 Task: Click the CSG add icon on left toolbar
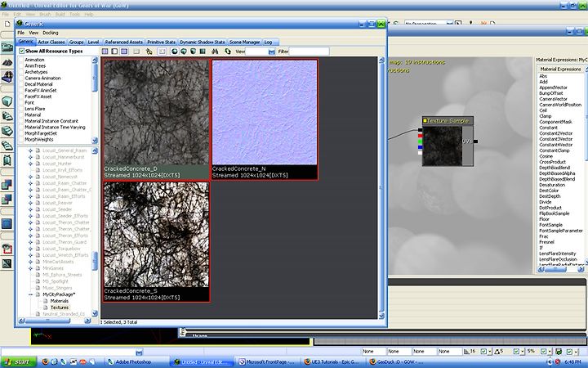click(x=7, y=184)
